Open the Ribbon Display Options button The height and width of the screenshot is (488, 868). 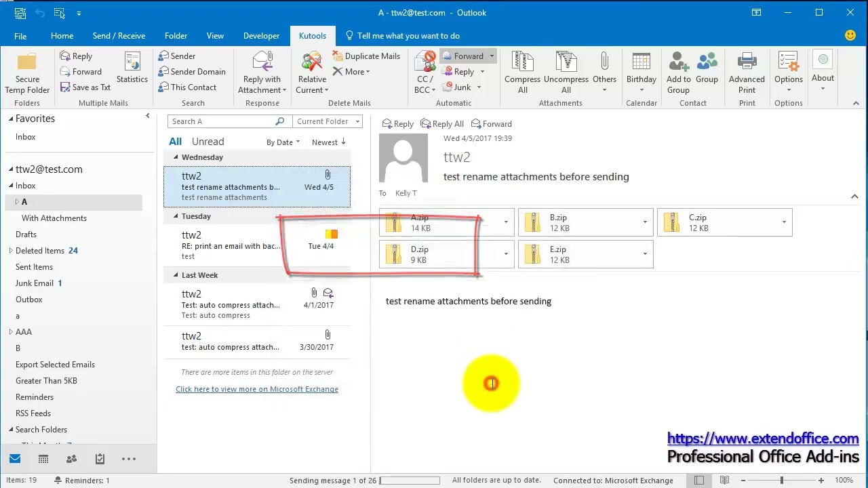(757, 12)
